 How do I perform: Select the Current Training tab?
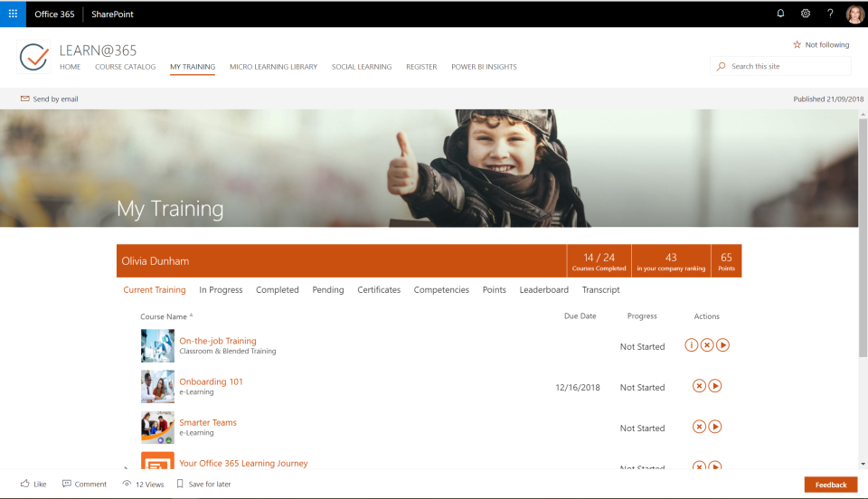(155, 290)
